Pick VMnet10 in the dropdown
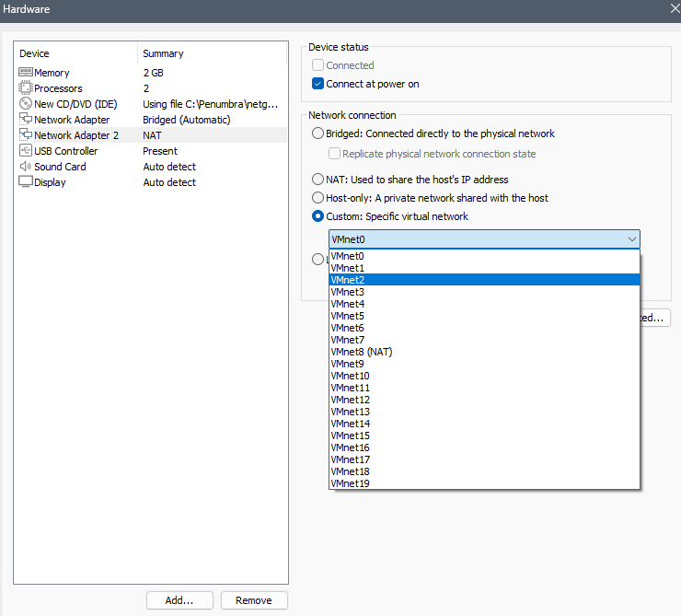Viewport: 681px width, 616px height. [484, 376]
